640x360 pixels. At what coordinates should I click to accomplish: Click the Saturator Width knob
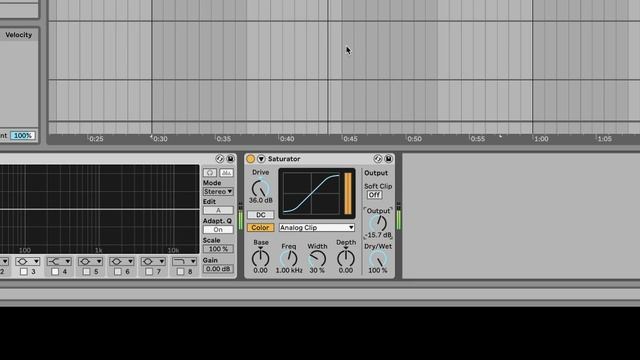317,258
